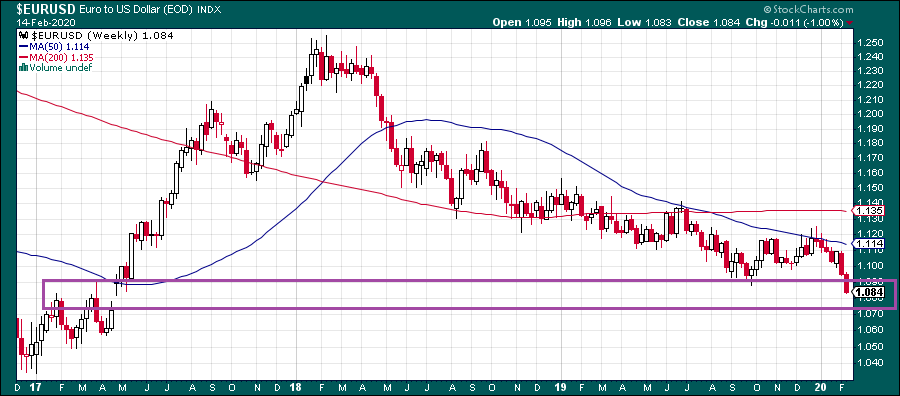Click the candlestick icon next to $EURUSD (Weekly)
Image resolution: width=900 pixels, height=396 pixels.
pyautogui.click(x=22, y=36)
